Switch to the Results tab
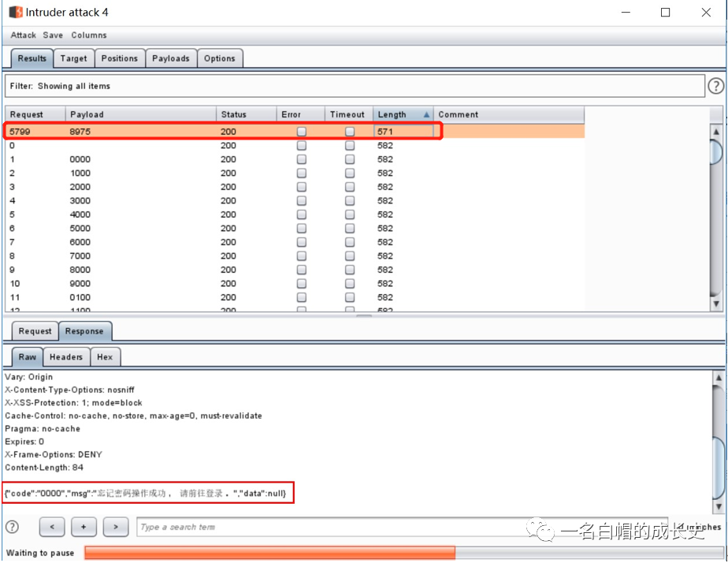This screenshot has height=563, width=728. tap(32, 58)
